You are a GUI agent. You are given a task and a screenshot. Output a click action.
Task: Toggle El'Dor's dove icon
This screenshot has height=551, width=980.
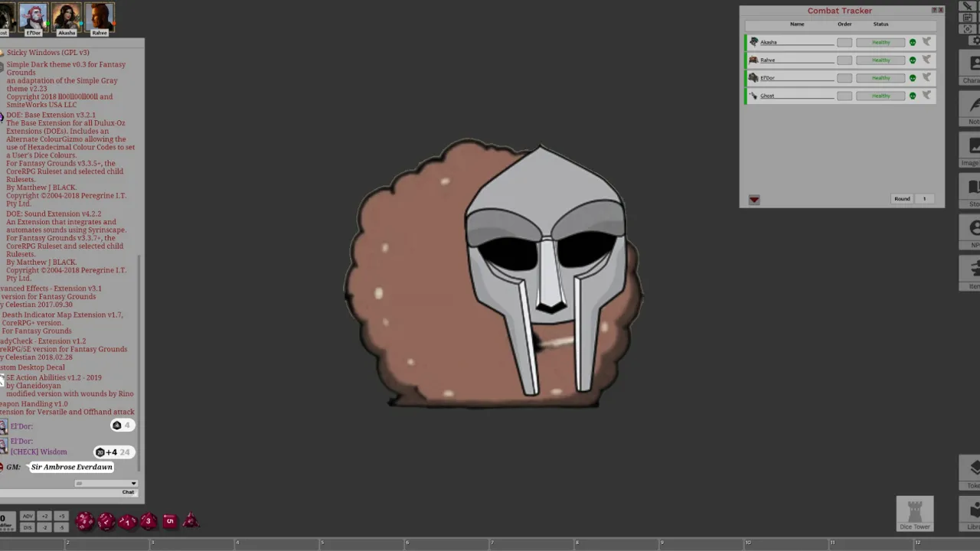[926, 77]
